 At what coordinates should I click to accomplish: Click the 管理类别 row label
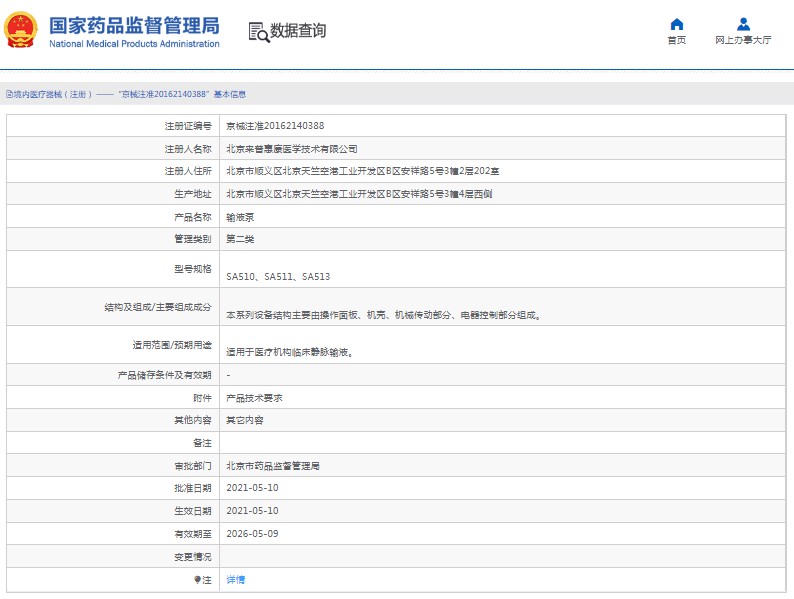click(193, 239)
